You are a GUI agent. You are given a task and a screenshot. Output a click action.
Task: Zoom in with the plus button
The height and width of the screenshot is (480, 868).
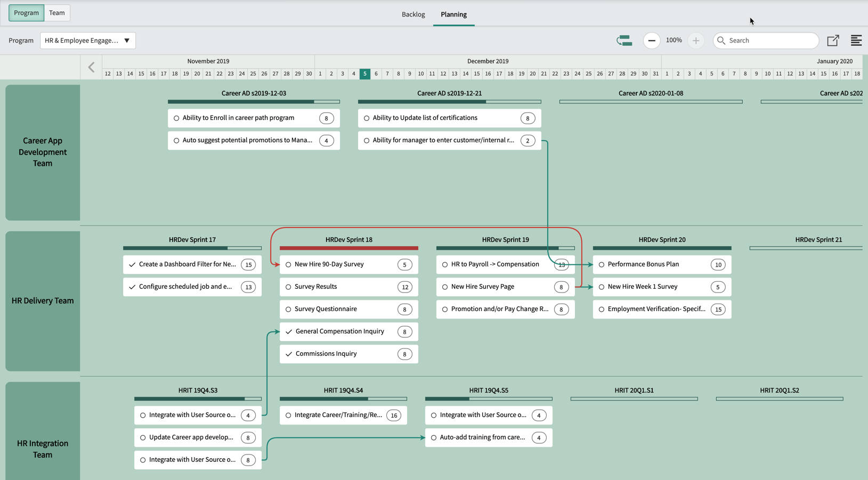[x=695, y=40]
